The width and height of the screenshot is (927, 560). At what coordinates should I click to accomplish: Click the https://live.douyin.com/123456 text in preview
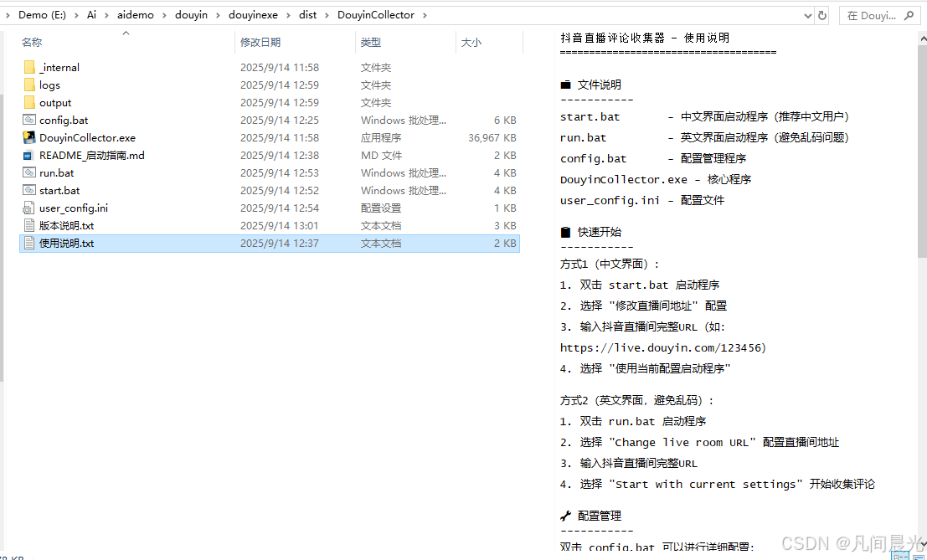click(662, 347)
